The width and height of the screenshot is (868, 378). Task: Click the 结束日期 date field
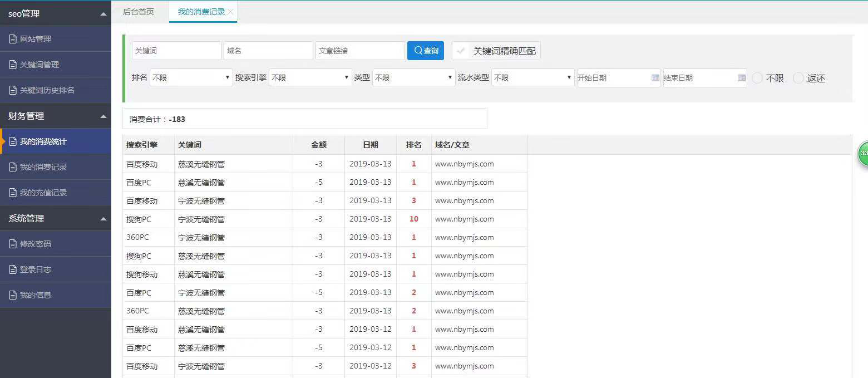tap(705, 78)
